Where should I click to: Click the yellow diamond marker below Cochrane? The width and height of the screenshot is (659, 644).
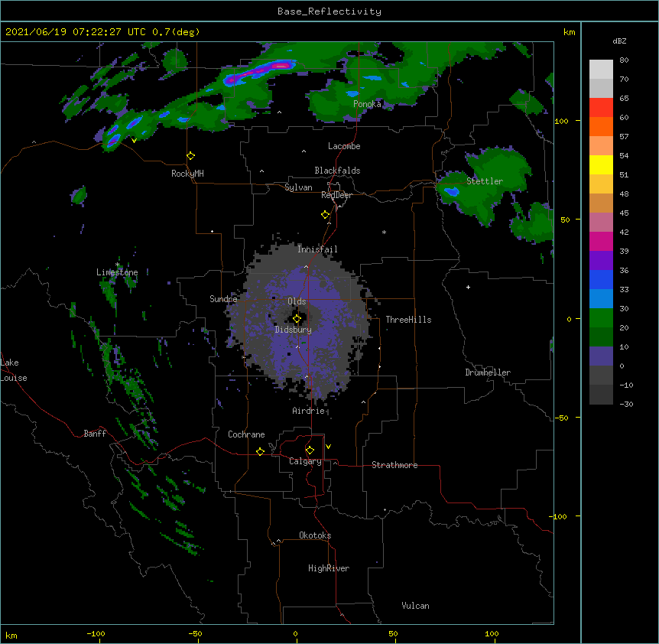[x=260, y=451]
